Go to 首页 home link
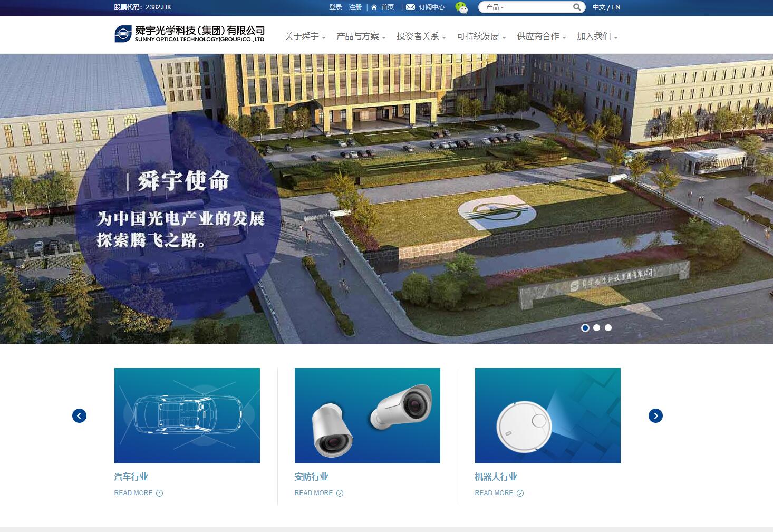This screenshot has width=773, height=532. pyautogui.click(x=388, y=7)
